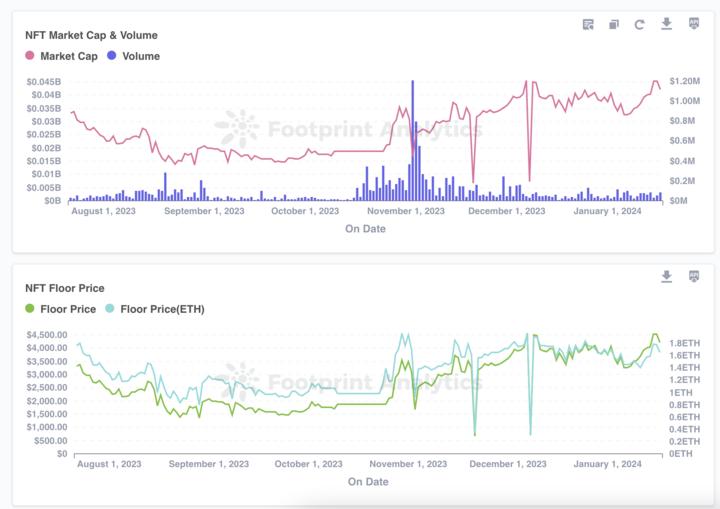Click the On Date label under Floor Price chart
Screen dimensions: 720x509
[368, 481]
